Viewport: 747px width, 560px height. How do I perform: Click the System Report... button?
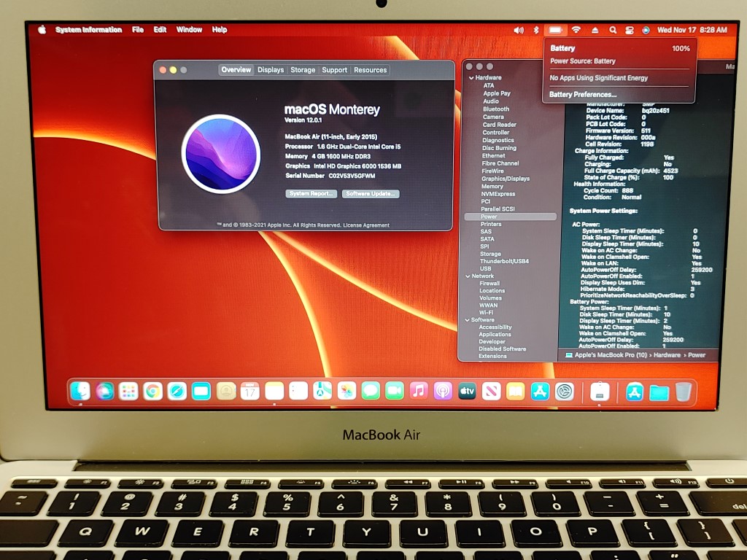pos(311,194)
